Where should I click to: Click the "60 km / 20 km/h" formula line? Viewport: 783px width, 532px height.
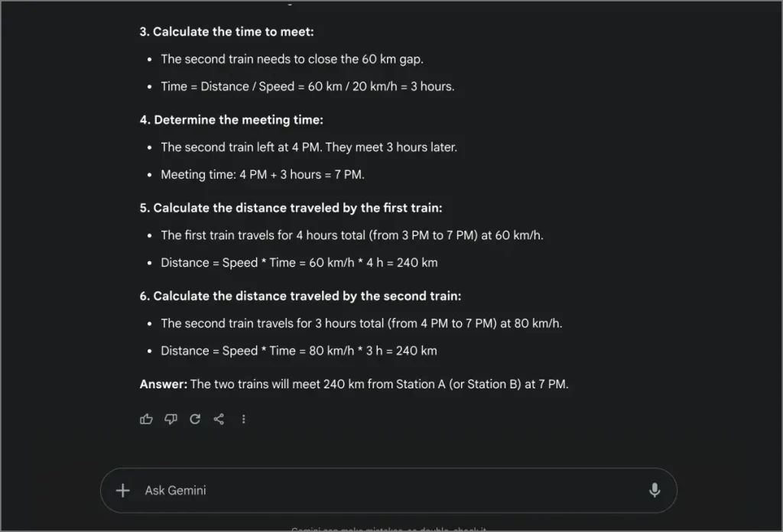tap(307, 86)
